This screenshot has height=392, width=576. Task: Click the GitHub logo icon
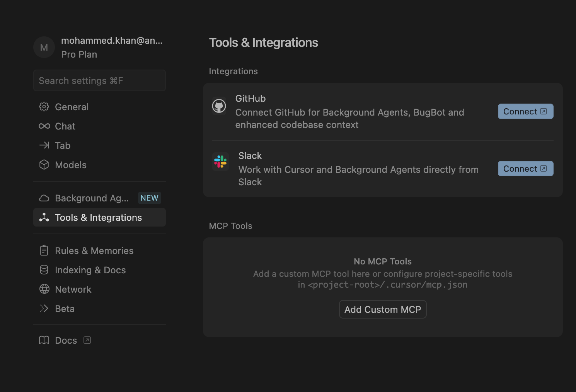coord(219,106)
